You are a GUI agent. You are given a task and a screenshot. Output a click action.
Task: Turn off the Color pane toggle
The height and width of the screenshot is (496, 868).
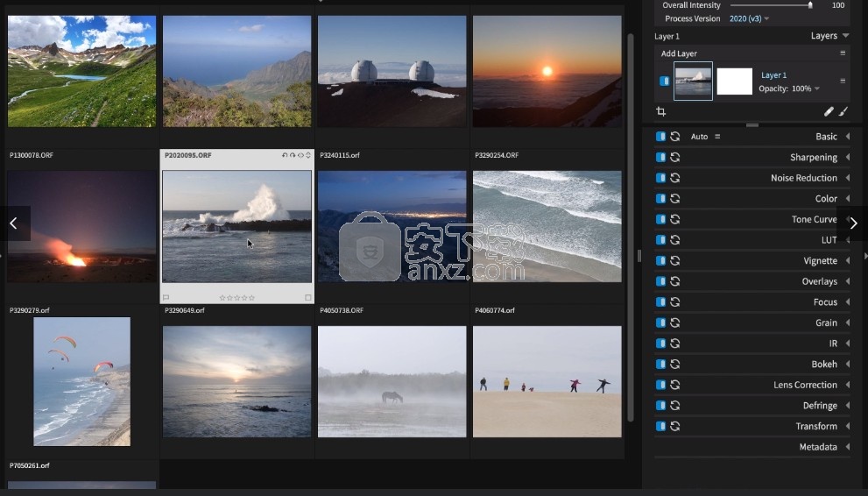coord(660,199)
